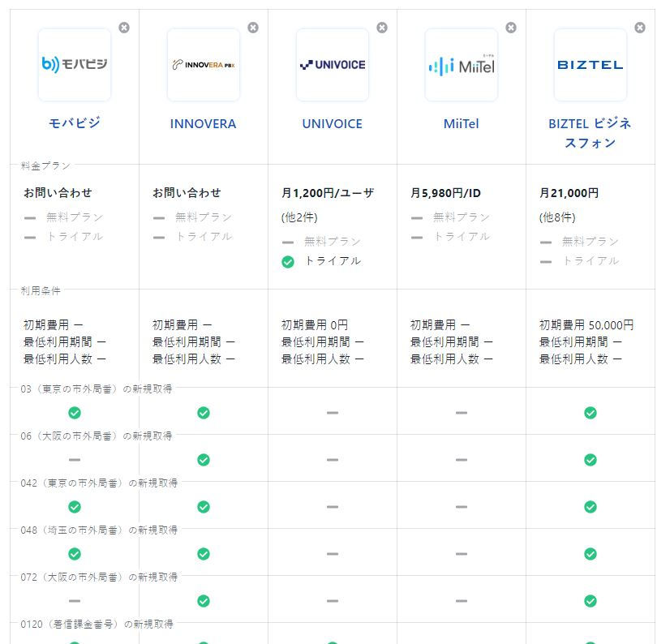Remove モバビジ from the comparison

point(124,28)
